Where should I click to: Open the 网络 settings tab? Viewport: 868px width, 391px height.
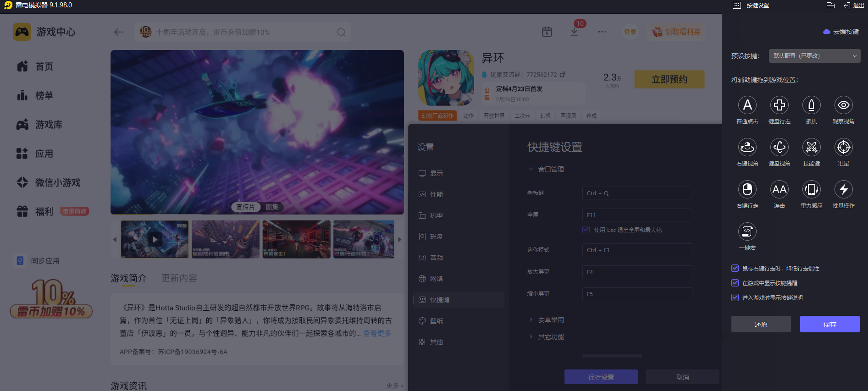459,279
